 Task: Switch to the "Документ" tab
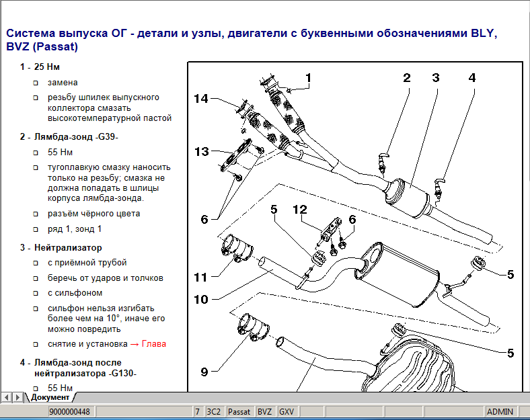49,397
